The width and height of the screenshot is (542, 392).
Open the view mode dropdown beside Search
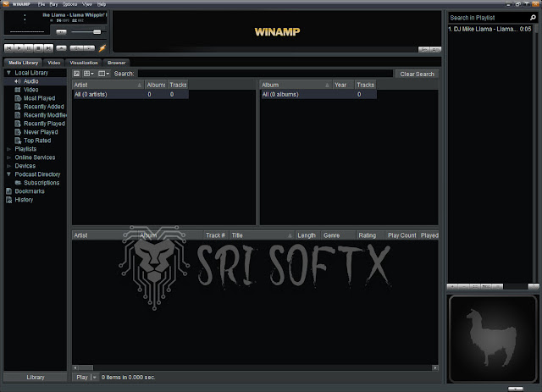(x=89, y=74)
